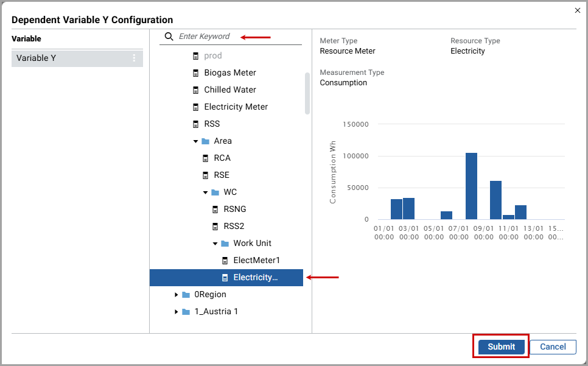Click the WC folder icon
The width and height of the screenshot is (588, 366).
pos(215,192)
